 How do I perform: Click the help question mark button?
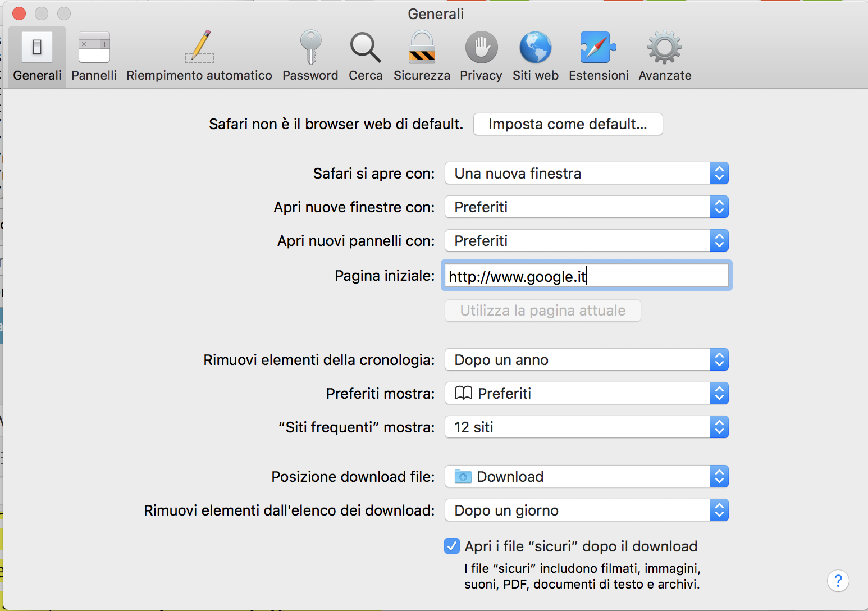click(838, 581)
